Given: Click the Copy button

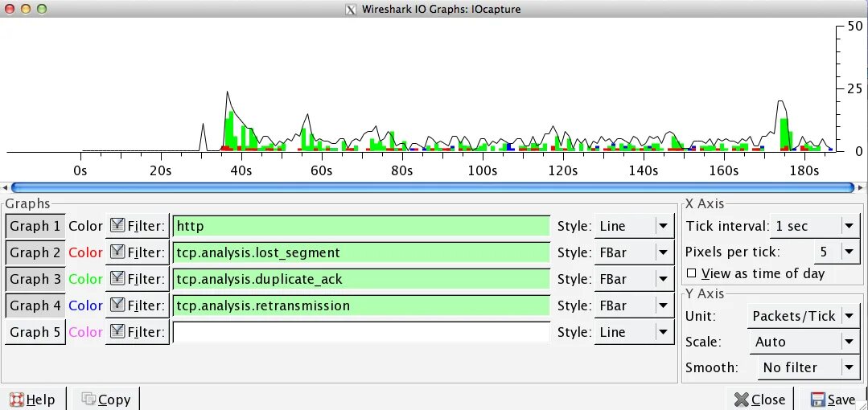Looking at the screenshot, I should click(105, 400).
